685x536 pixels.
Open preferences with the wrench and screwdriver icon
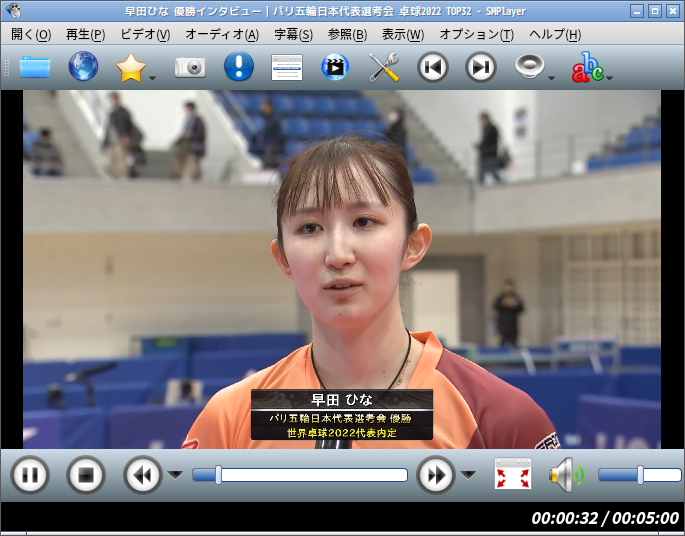click(384, 67)
